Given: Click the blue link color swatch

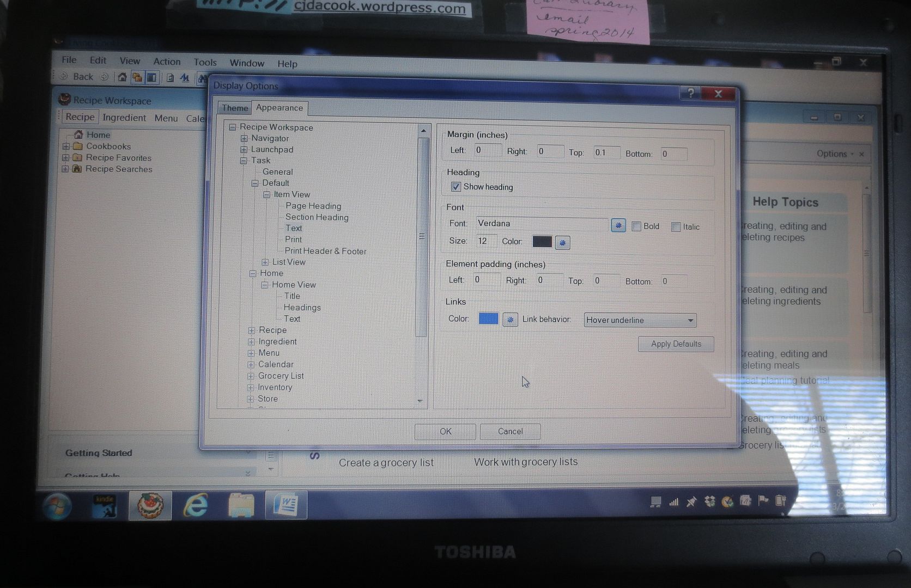Looking at the screenshot, I should click(x=488, y=319).
